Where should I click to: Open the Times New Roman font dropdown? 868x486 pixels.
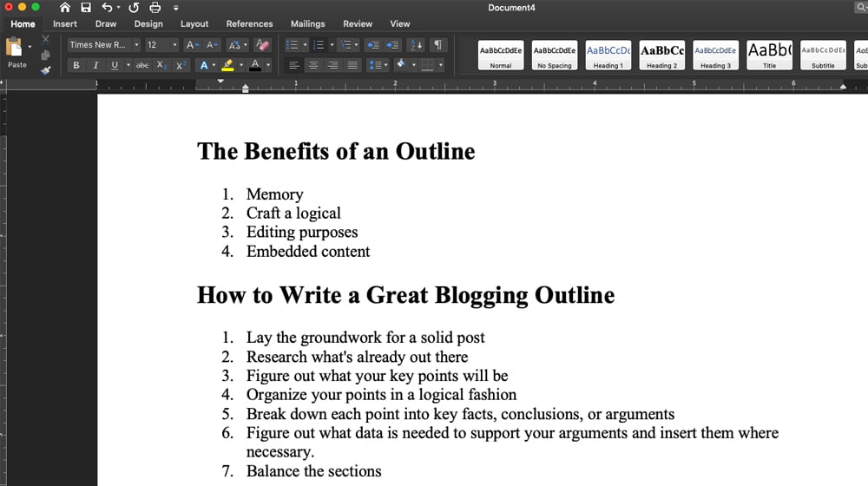(136, 45)
